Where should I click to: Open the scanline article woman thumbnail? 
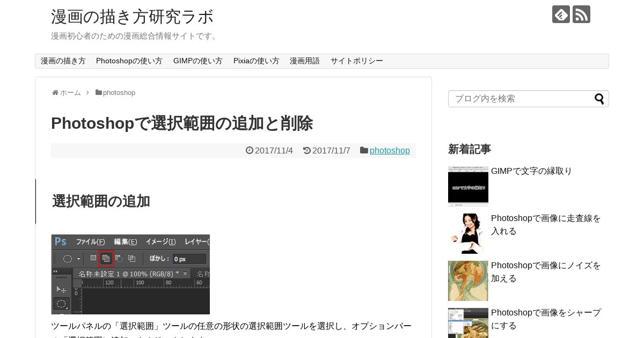tap(468, 233)
